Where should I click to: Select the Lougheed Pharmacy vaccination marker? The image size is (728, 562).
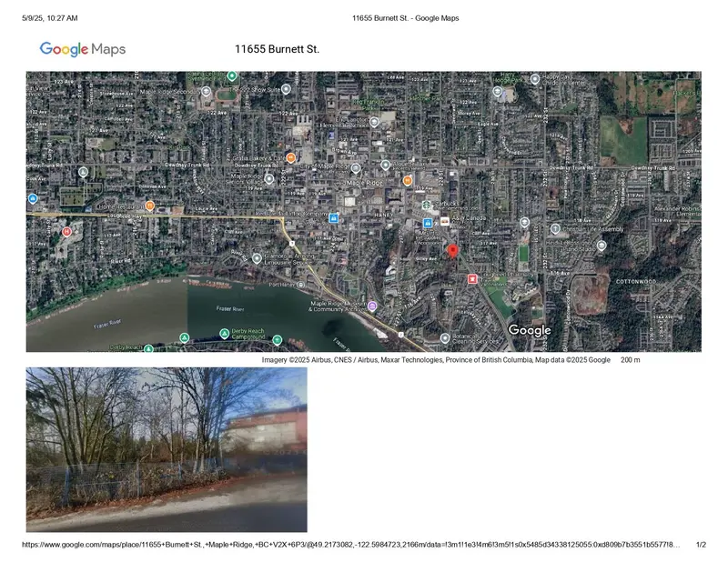pos(472,279)
